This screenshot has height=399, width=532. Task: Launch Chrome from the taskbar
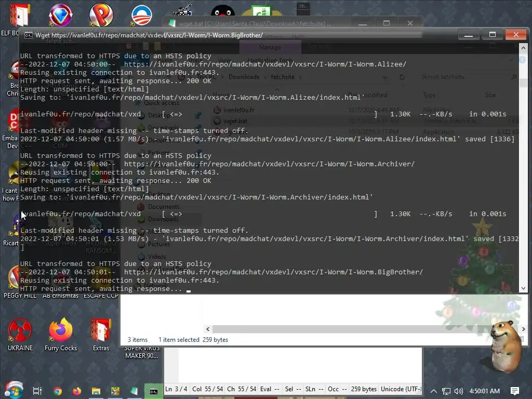click(57, 391)
